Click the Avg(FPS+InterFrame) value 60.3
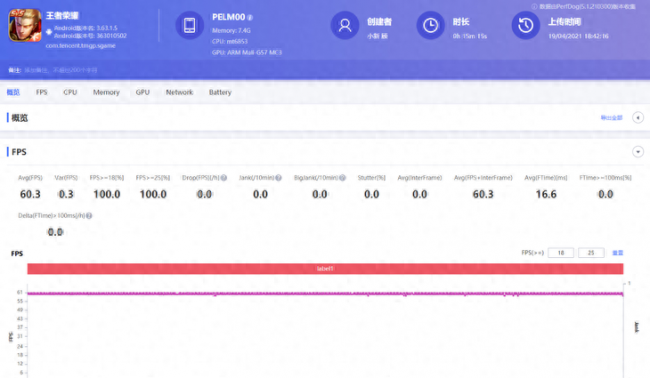650x378 pixels. [483, 194]
